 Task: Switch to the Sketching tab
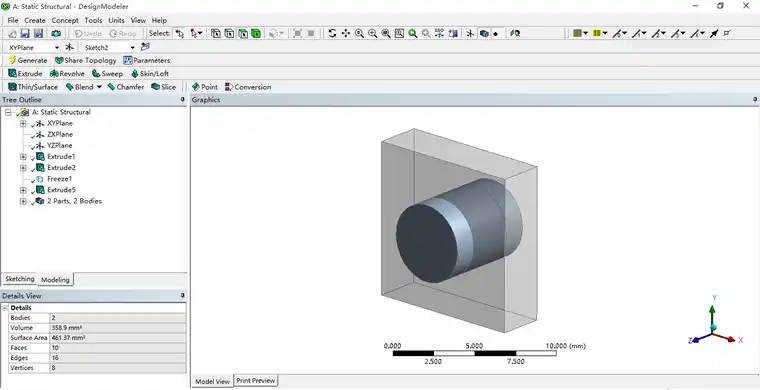tap(20, 279)
